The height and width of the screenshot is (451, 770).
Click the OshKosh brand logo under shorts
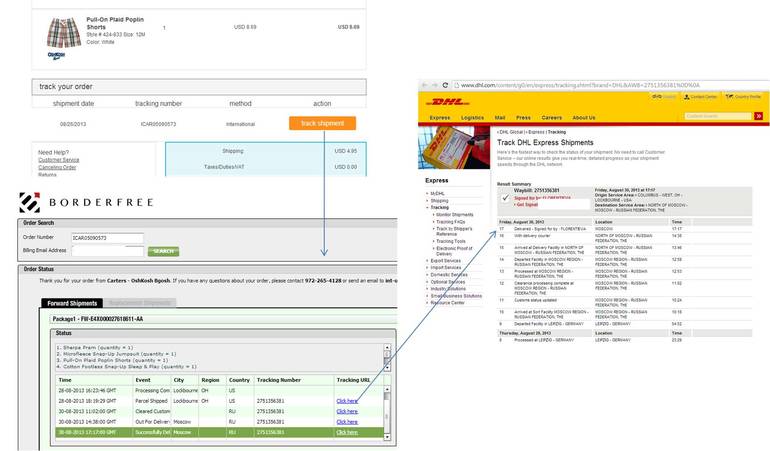pyautogui.click(x=56, y=56)
